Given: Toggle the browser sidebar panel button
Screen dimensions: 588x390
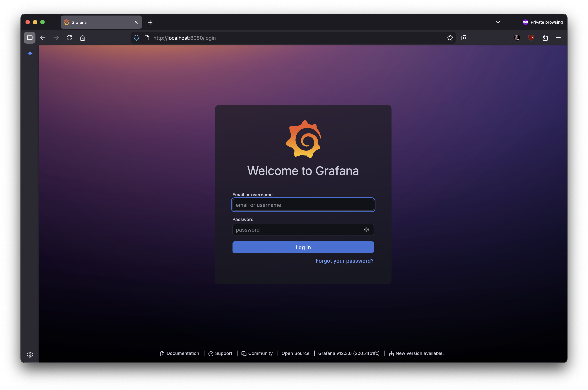Looking at the screenshot, I should [30, 38].
